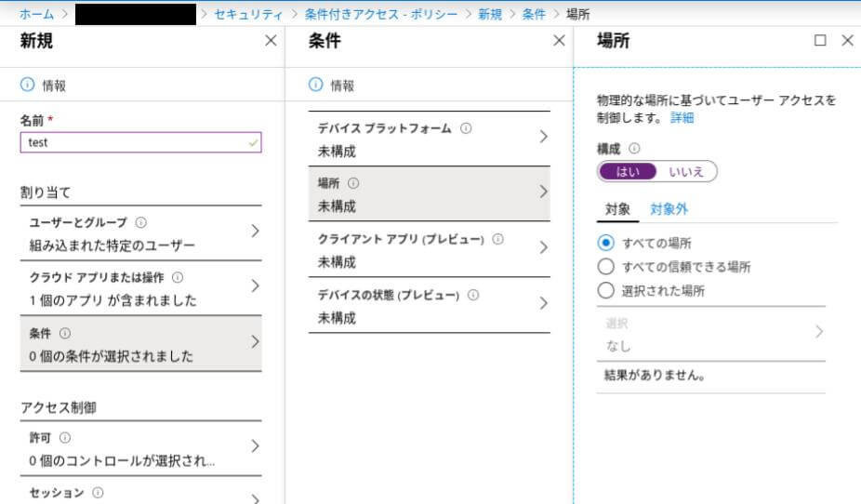Go to 条件 breadcrumb

tap(534, 14)
